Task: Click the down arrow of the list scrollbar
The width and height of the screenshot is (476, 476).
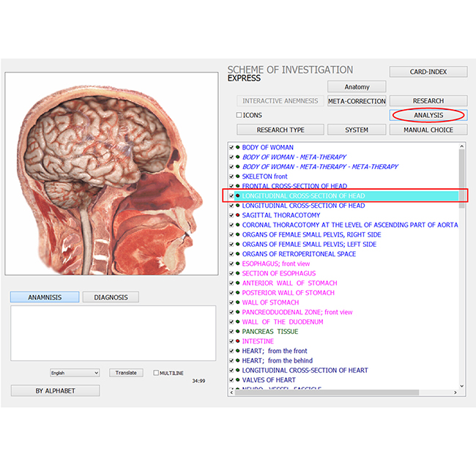Action: tap(462, 386)
